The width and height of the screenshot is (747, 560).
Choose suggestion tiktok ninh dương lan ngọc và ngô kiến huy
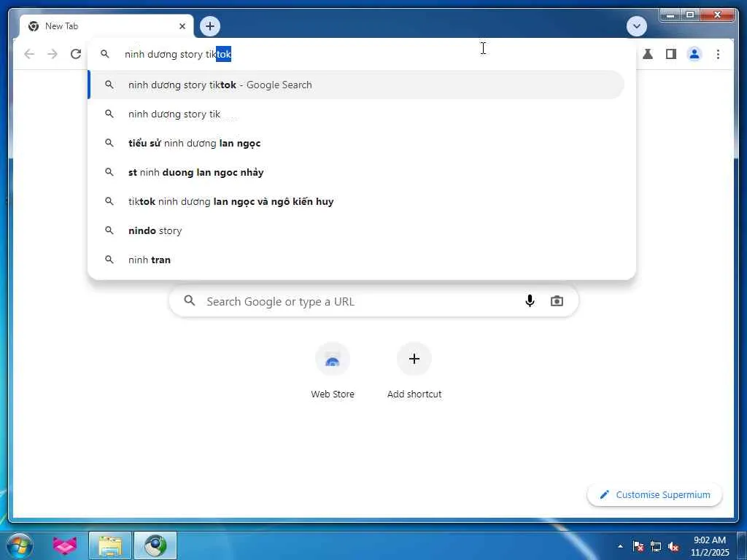pyautogui.click(x=357, y=201)
